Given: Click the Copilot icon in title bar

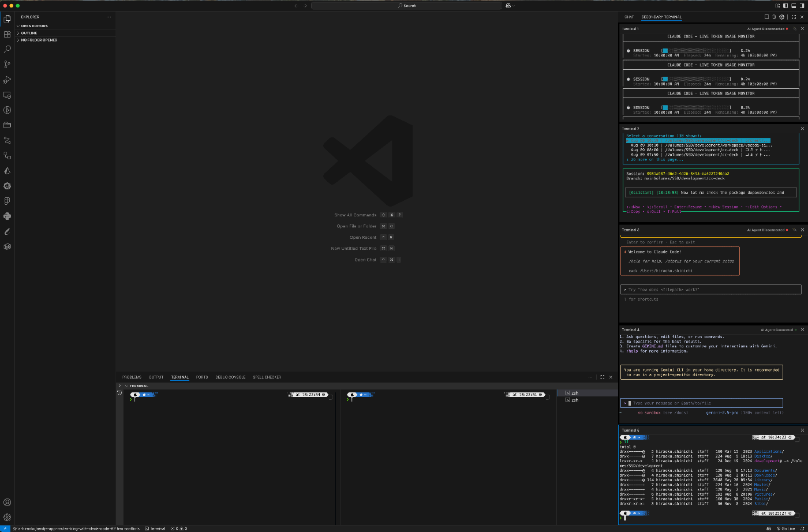Looking at the screenshot, I should [x=508, y=6].
